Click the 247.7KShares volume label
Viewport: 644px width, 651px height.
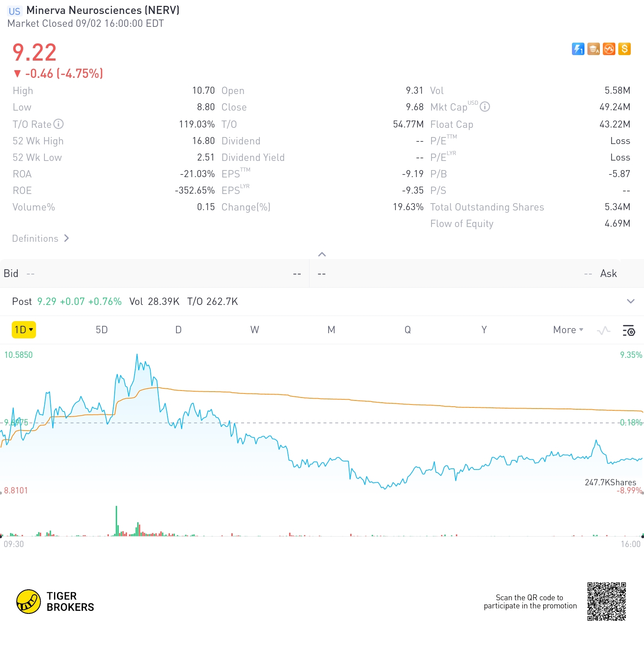click(611, 482)
